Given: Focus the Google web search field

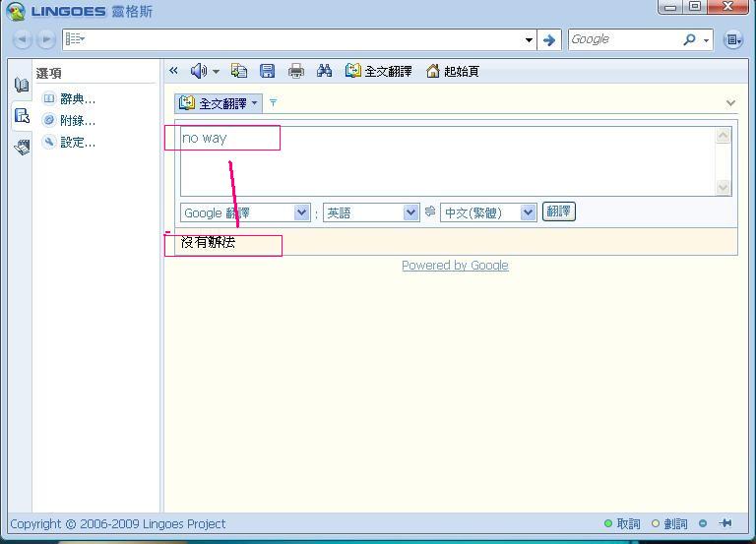Looking at the screenshot, I should tap(624, 39).
